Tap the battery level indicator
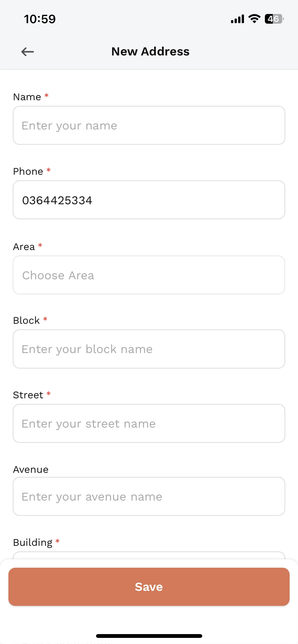Viewport: 298px width, 644px height. 274,19
